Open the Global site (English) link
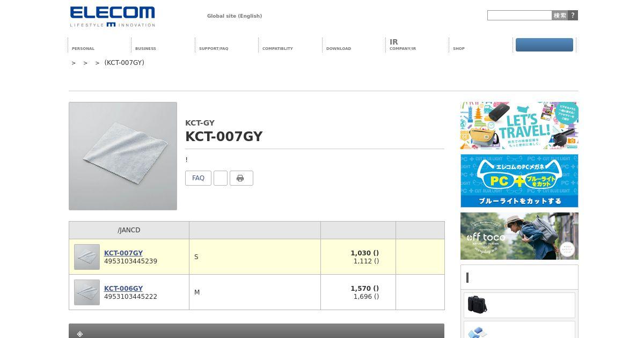This screenshot has width=644, height=338. point(235,16)
